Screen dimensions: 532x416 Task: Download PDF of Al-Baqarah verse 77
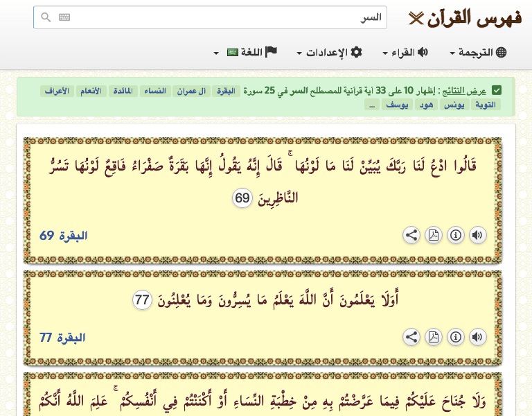tap(433, 338)
